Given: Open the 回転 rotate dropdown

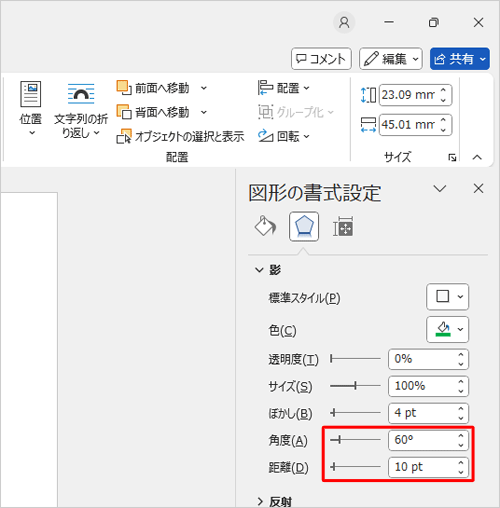Looking at the screenshot, I should point(284,136).
